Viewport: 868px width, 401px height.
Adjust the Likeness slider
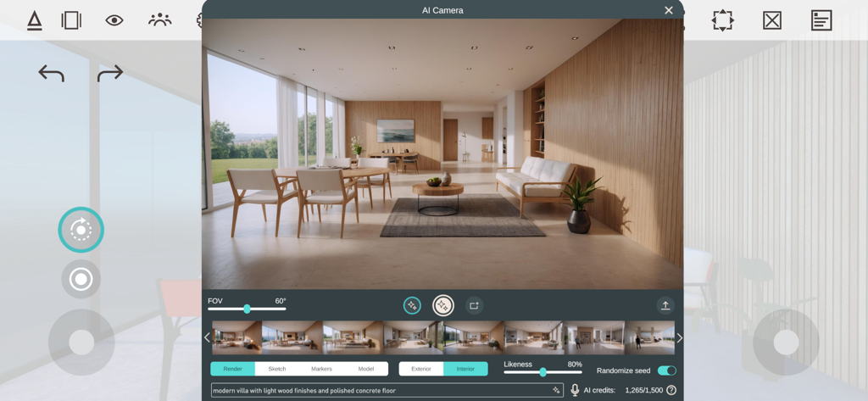(543, 372)
